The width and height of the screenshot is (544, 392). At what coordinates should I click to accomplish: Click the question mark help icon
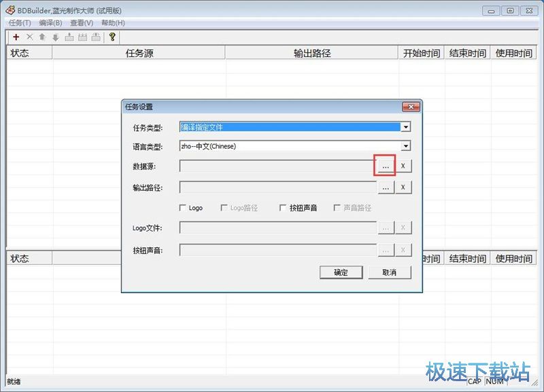[112, 37]
